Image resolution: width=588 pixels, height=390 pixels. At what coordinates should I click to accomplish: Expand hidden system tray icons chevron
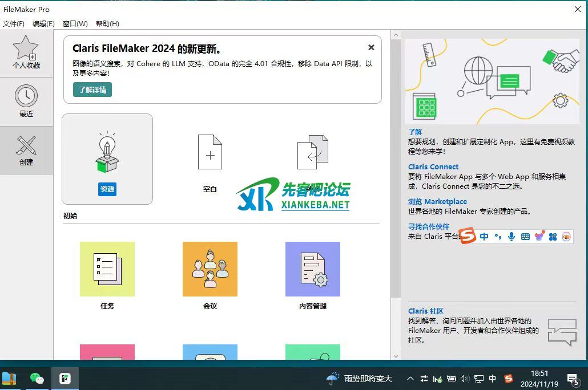click(x=410, y=378)
